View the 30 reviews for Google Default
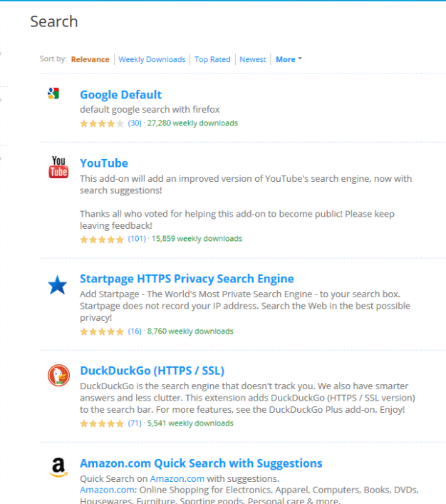Screen dimensions: 446x504 coord(135,123)
